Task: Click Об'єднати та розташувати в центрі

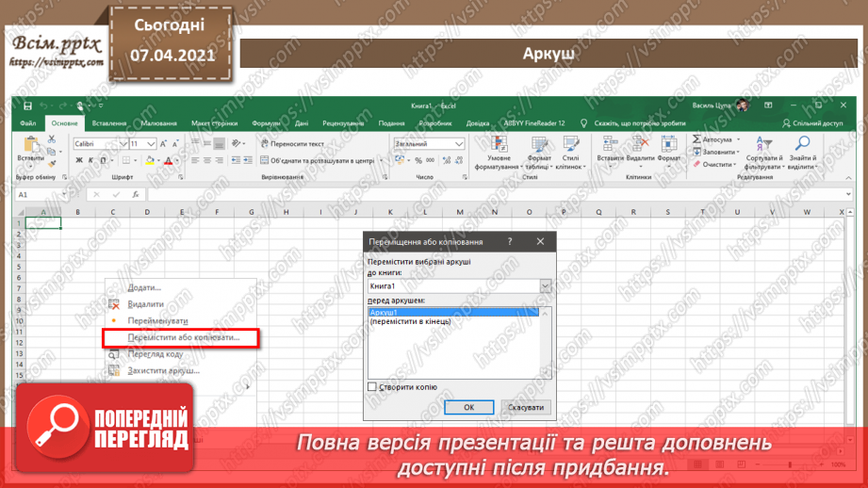Action: pyautogui.click(x=318, y=160)
